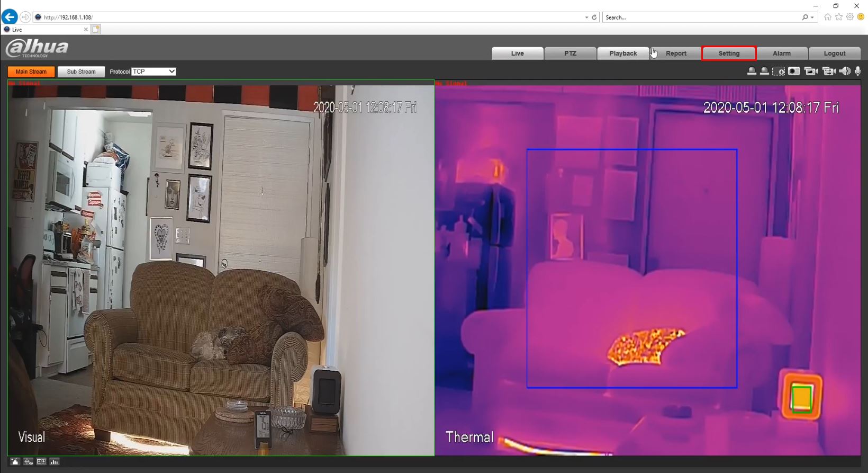Open the bar-chart histogram icon

coord(55,462)
